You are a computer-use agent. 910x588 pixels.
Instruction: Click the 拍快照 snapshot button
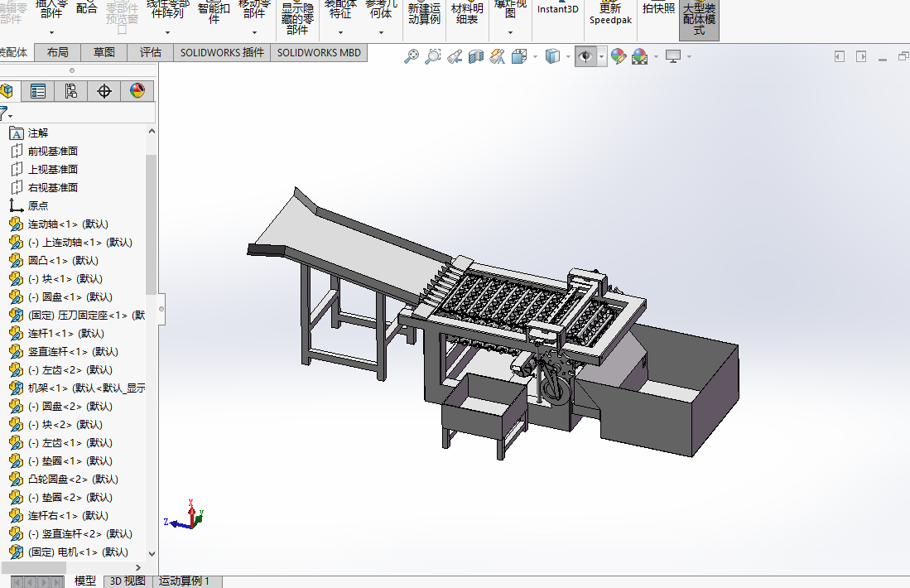click(658, 9)
